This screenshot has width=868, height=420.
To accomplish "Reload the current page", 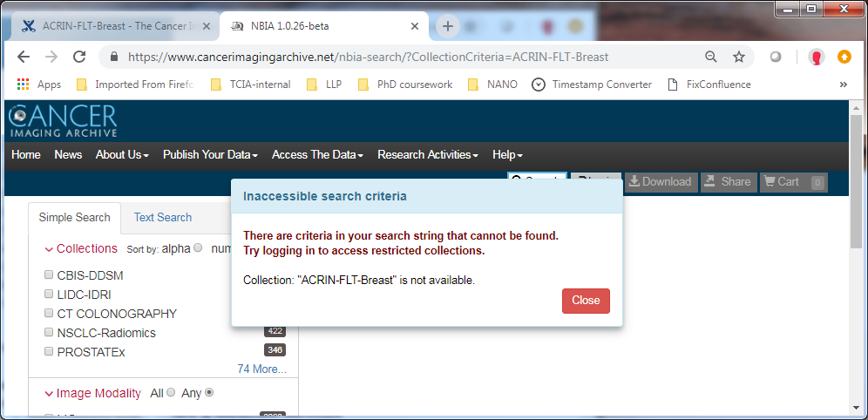I will pyautogui.click(x=79, y=57).
